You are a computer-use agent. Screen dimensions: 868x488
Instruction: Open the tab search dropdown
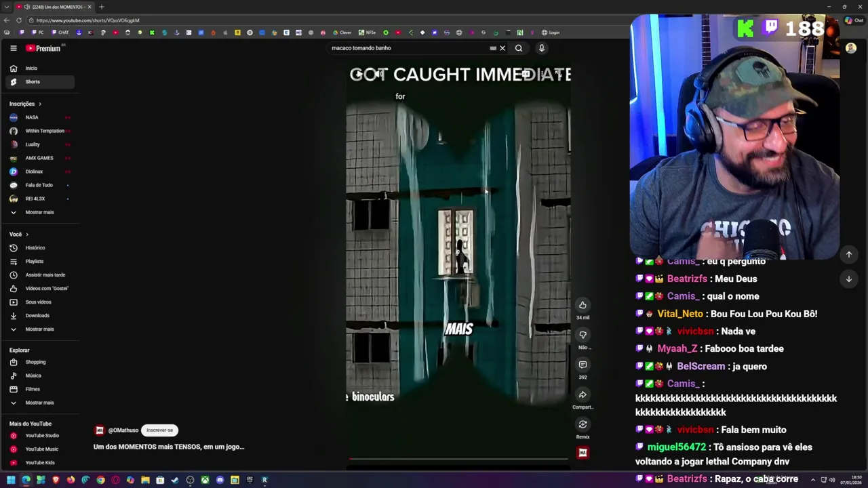(6, 7)
